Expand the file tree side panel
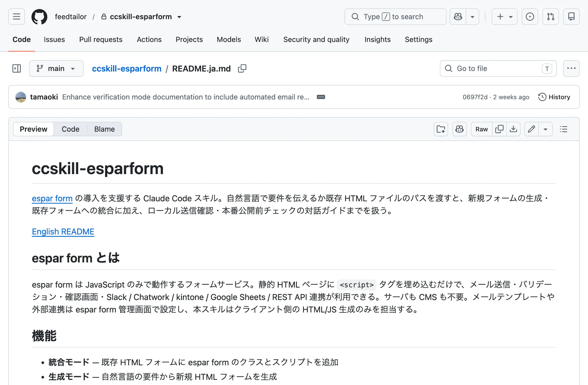Screen dimensions: 588x385 click(16, 69)
